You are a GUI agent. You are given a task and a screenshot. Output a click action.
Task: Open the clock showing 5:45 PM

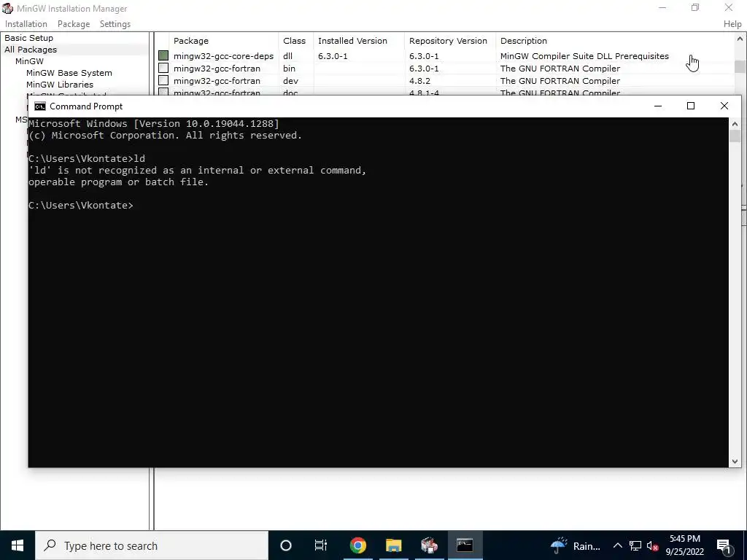(x=684, y=545)
